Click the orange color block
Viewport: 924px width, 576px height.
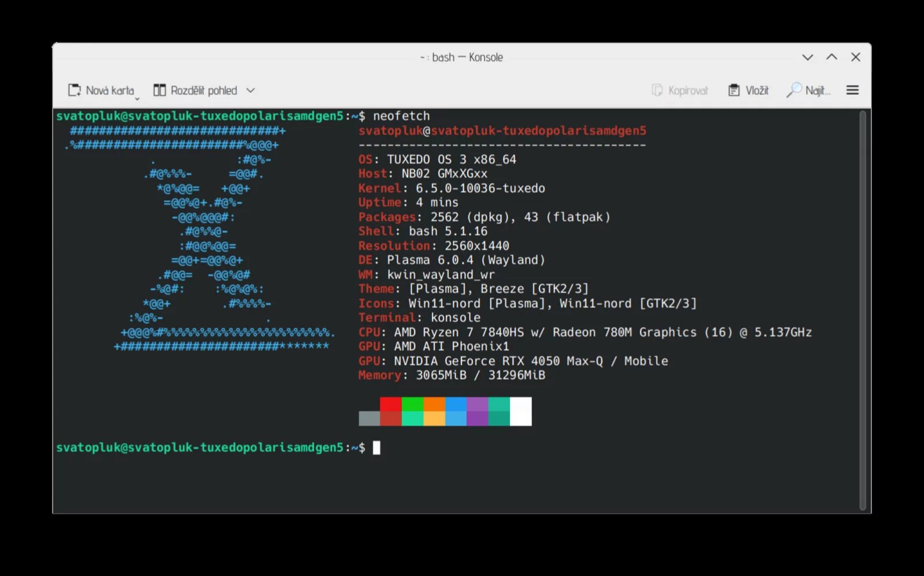click(x=434, y=404)
